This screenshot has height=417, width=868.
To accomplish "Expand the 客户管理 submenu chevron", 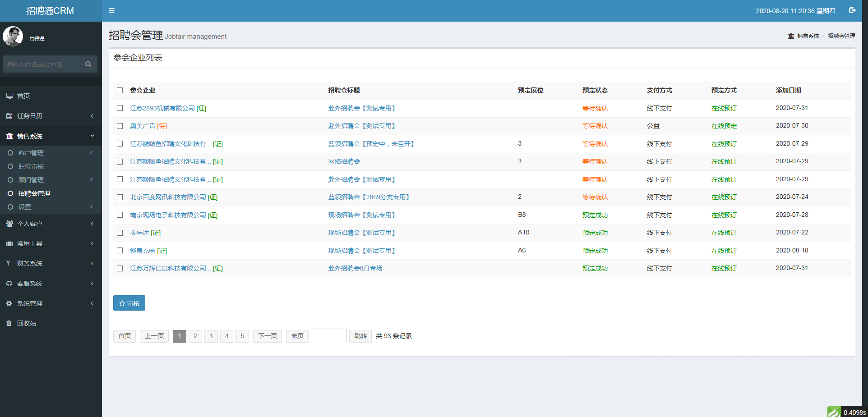I will point(92,153).
